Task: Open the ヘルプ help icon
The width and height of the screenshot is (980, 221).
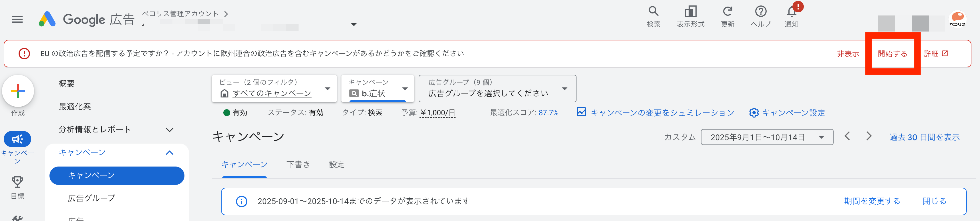Action: (760, 12)
